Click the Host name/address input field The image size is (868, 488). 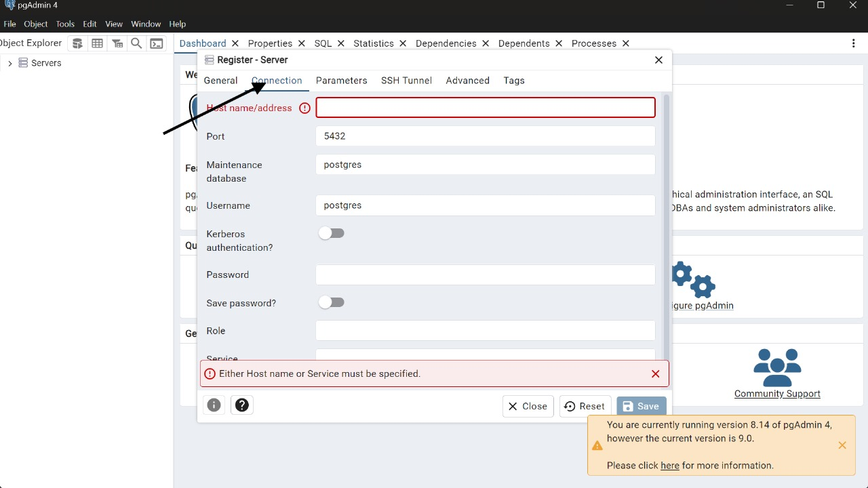click(x=486, y=108)
